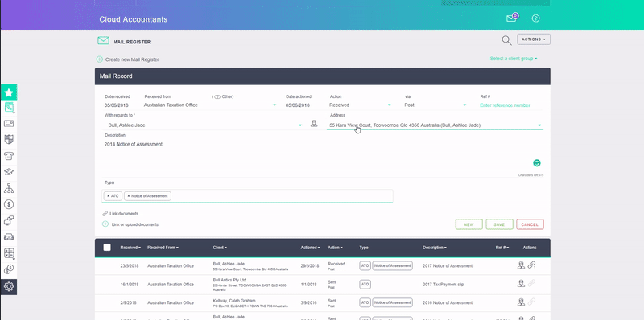
Task: Open the phone book sidebar icon
Action: coord(9,108)
